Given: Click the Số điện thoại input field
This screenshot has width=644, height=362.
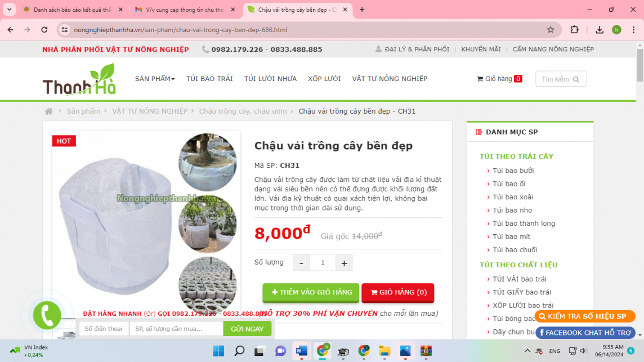Looking at the screenshot, I should click(104, 329).
